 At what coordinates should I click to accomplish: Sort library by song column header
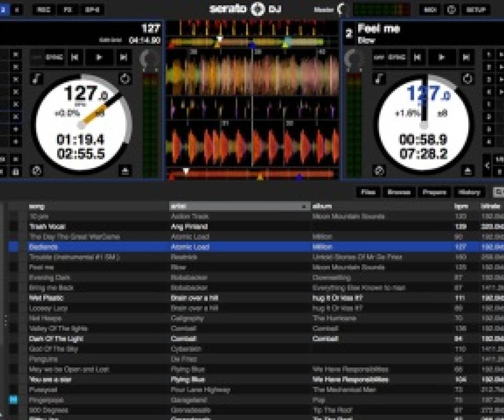click(x=98, y=206)
